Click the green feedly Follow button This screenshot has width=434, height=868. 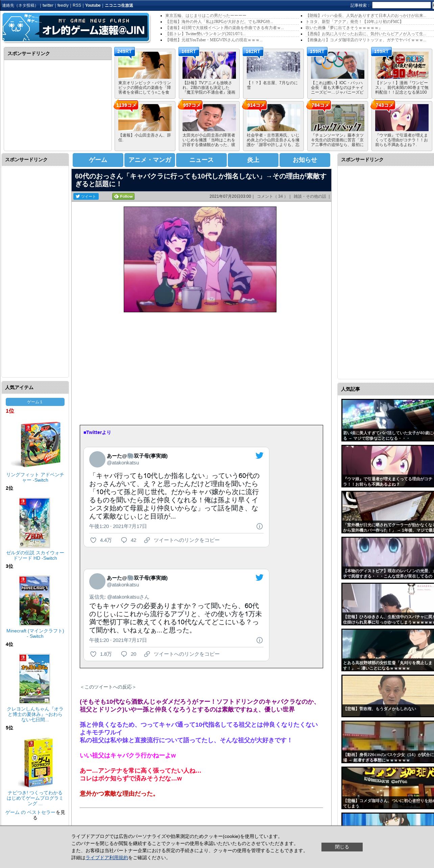click(x=123, y=196)
